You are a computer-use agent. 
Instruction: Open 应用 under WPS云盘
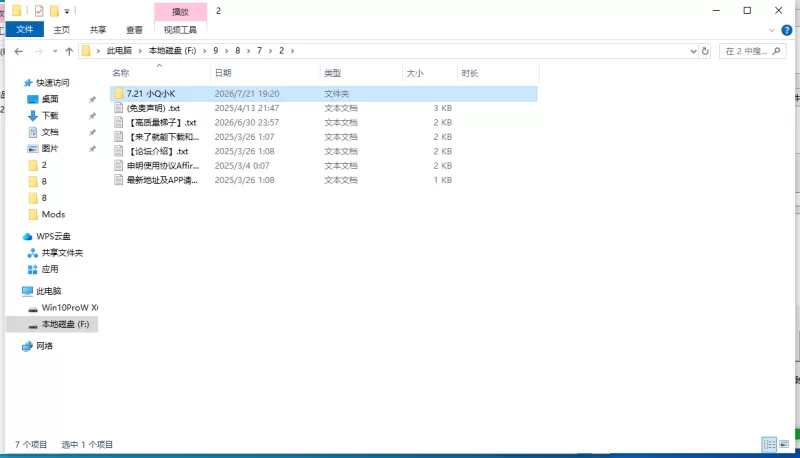point(49,269)
